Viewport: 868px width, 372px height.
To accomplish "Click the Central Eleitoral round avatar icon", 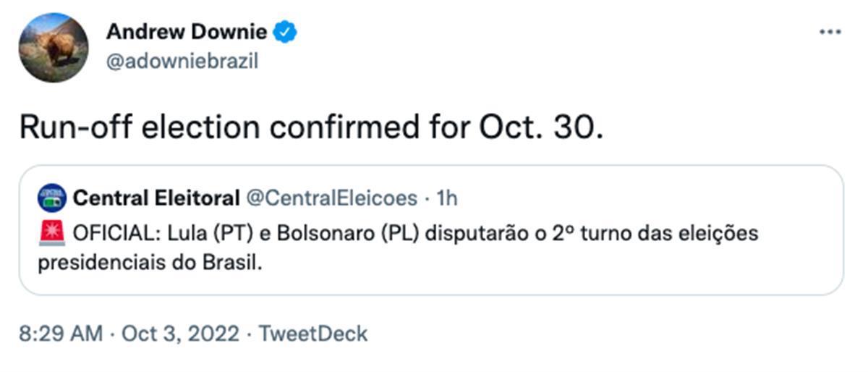I will 52,198.
